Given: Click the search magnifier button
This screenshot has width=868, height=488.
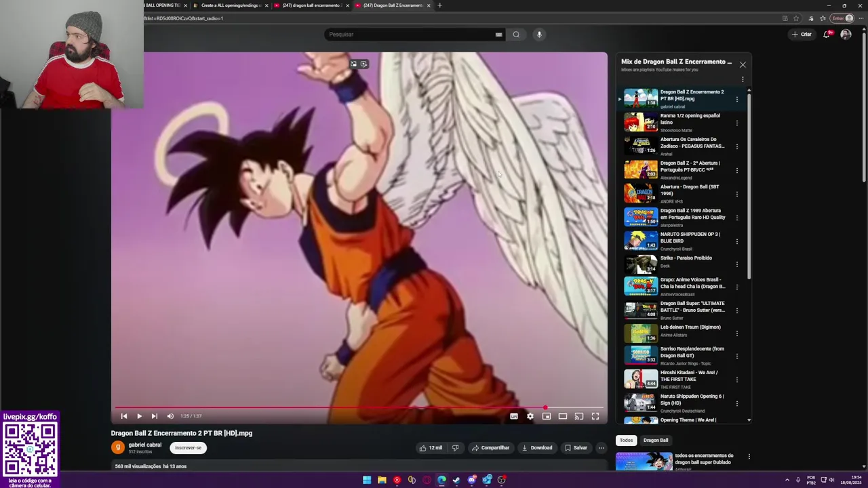Looking at the screenshot, I should point(516,35).
